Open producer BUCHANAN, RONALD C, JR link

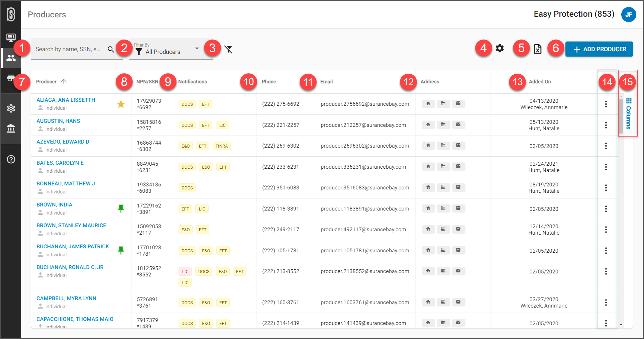point(70,267)
